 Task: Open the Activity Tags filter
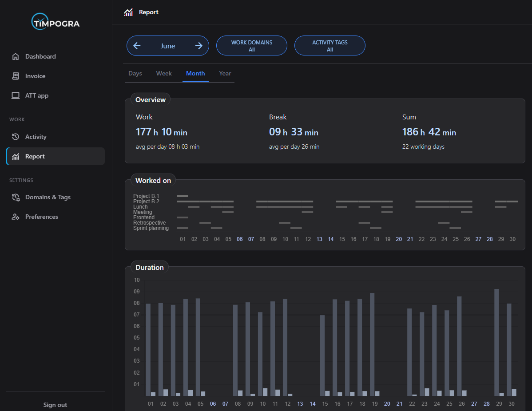pos(330,46)
